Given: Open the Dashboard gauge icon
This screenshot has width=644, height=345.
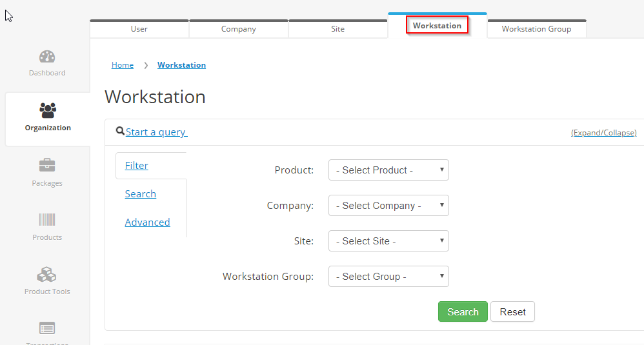Looking at the screenshot, I should click(47, 57).
